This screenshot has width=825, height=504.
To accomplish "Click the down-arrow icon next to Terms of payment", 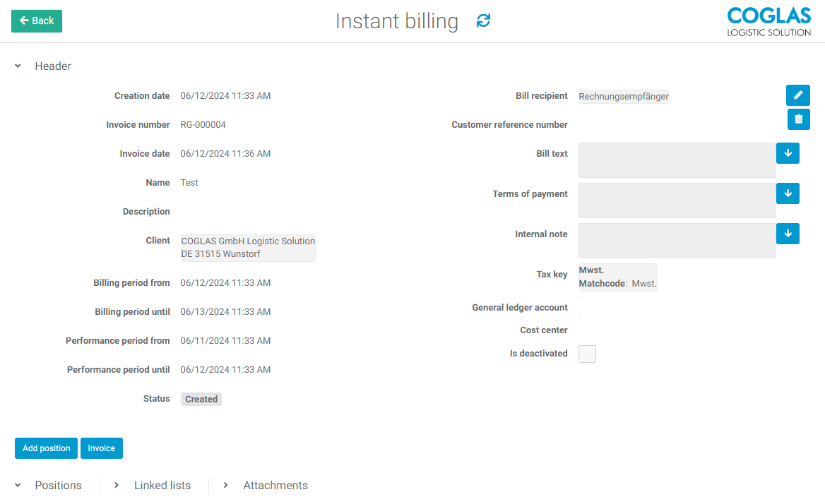I will coord(788,193).
